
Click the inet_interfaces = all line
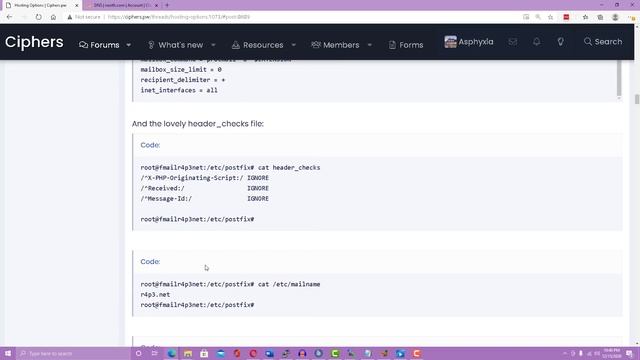point(179,90)
